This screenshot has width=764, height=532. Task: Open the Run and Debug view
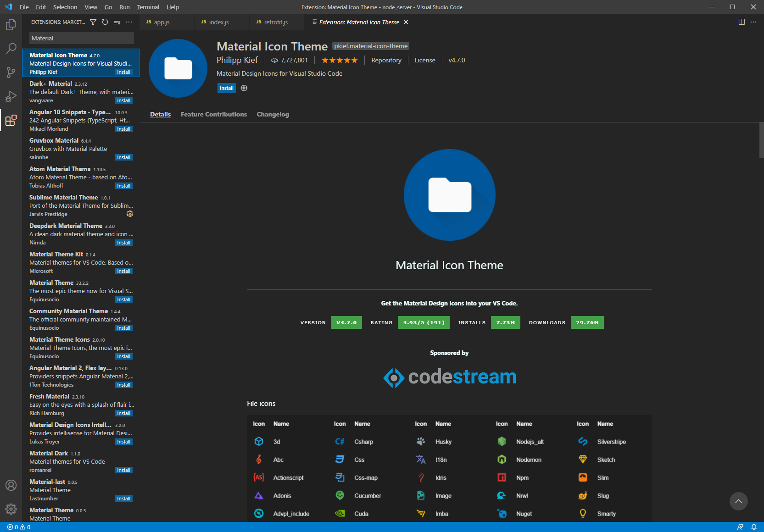pyautogui.click(x=11, y=96)
